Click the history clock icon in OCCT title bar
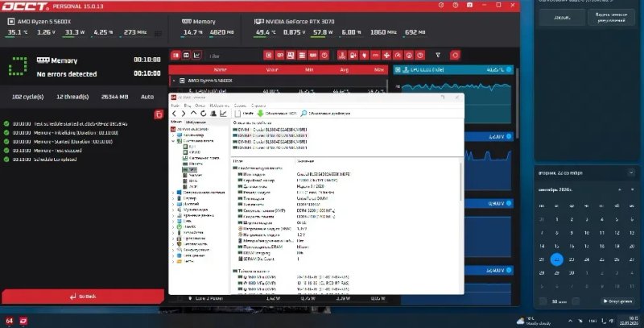Image resolution: width=644 pixels, height=328 pixels. (x=440, y=5)
